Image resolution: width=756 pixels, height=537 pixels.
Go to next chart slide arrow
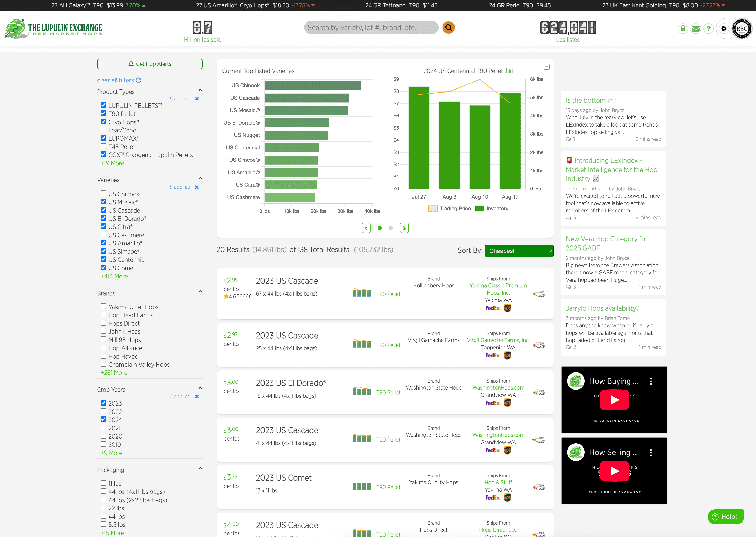[404, 228]
